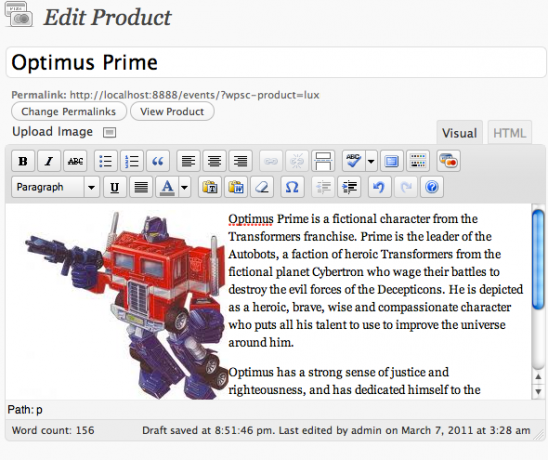Apply blockquote formatting

coord(158,161)
